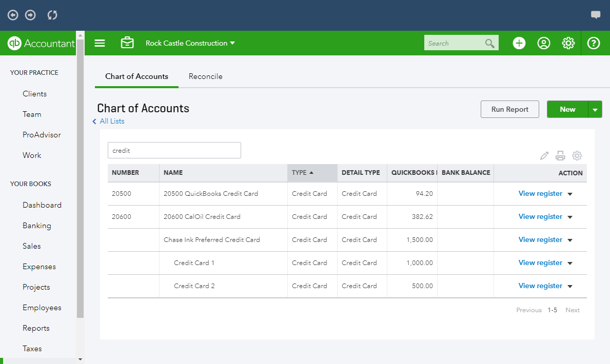Print the account list using printer icon
This screenshot has width=610, height=364.
(x=560, y=155)
